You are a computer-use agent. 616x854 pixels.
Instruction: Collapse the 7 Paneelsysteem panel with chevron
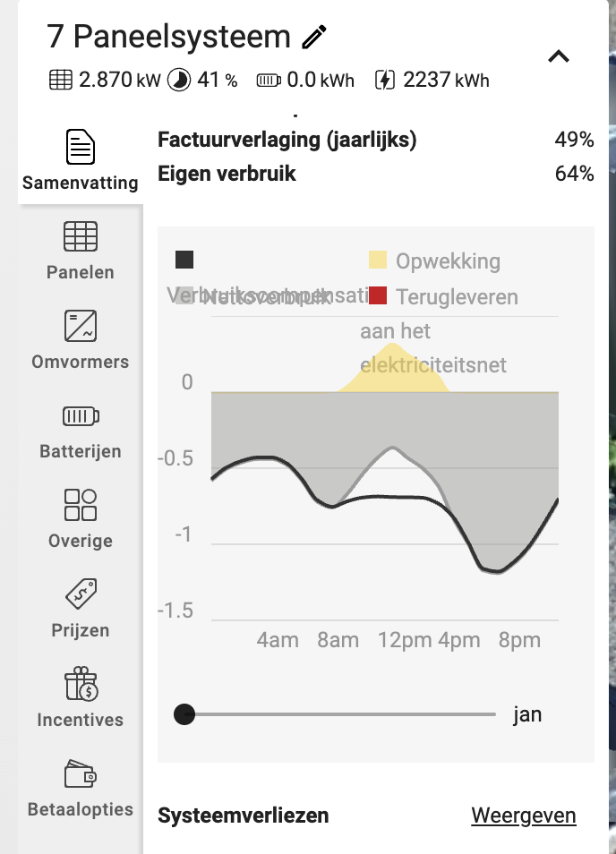[x=559, y=56]
